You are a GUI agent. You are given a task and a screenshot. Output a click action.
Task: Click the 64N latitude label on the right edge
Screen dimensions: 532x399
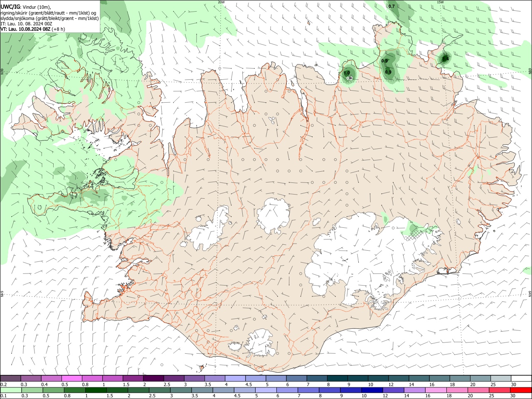point(530,293)
